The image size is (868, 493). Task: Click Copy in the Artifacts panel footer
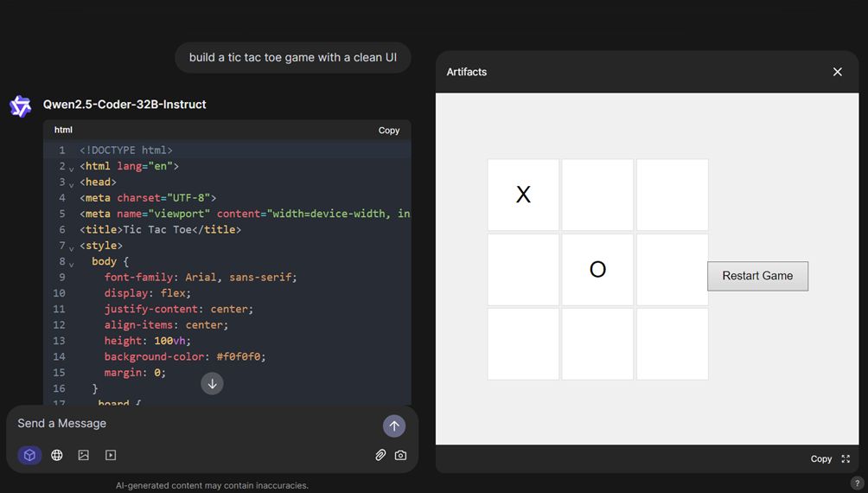[x=821, y=459]
